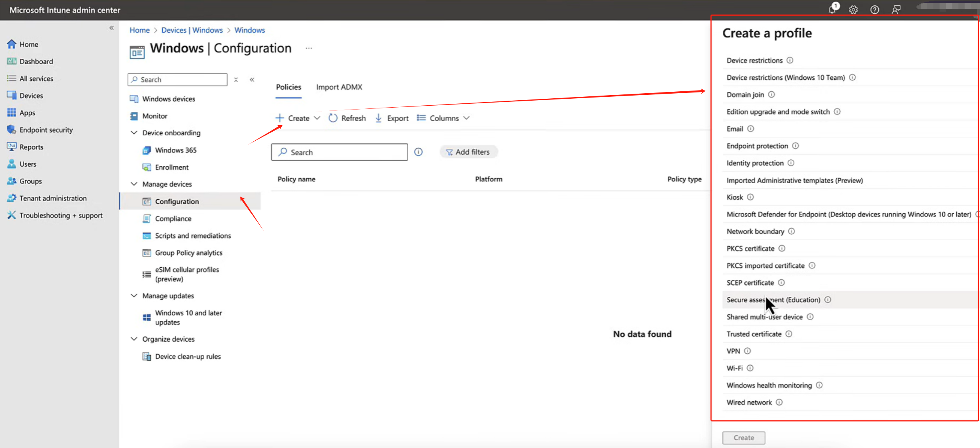Select the Devices sidebar icon

click(x=12, y=95)
